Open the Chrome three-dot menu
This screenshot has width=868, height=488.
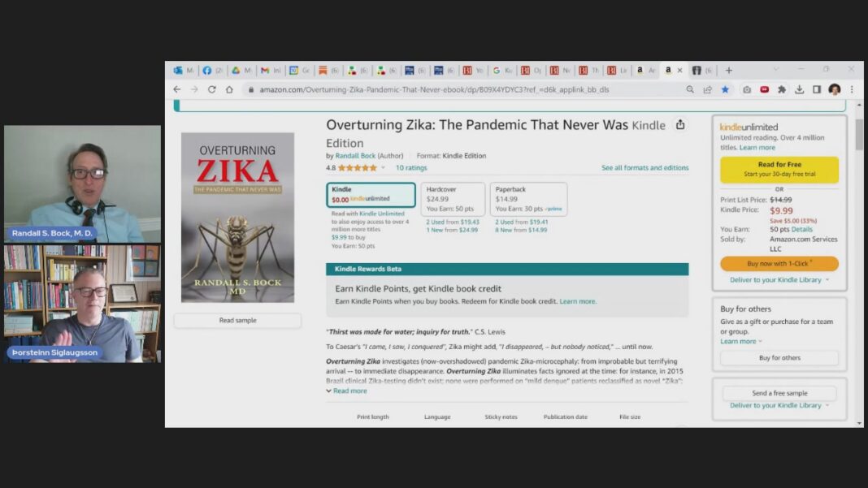coord(852,89)
